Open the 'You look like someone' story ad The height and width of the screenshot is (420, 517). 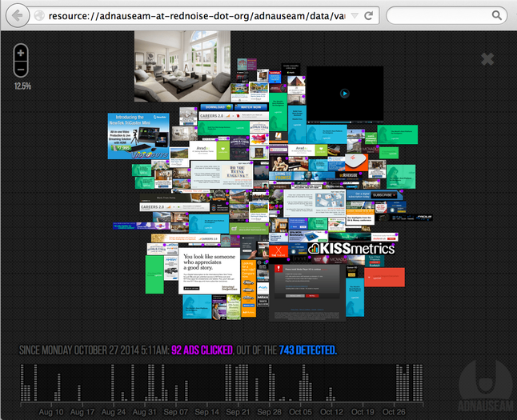[209, 271]
